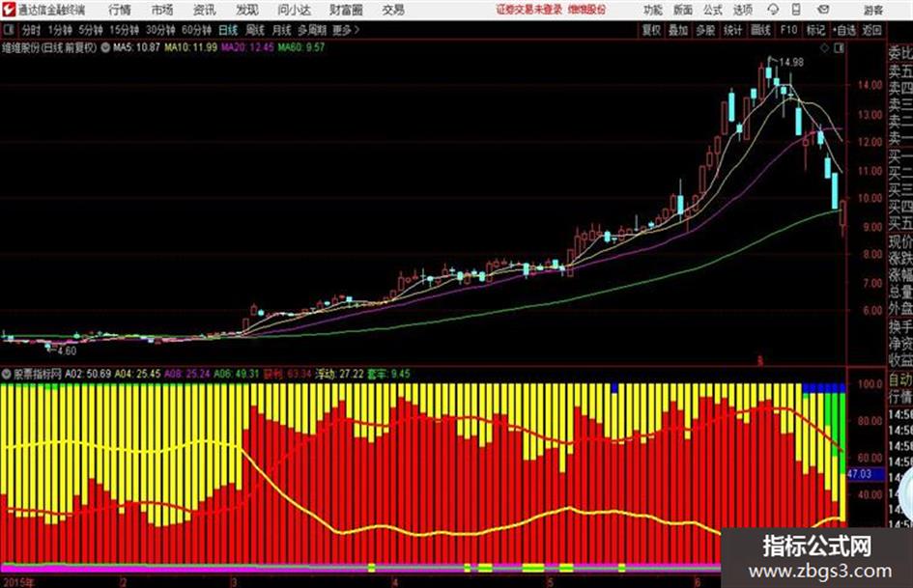Click the 14.98 high price marker

(x=791, y=63)
